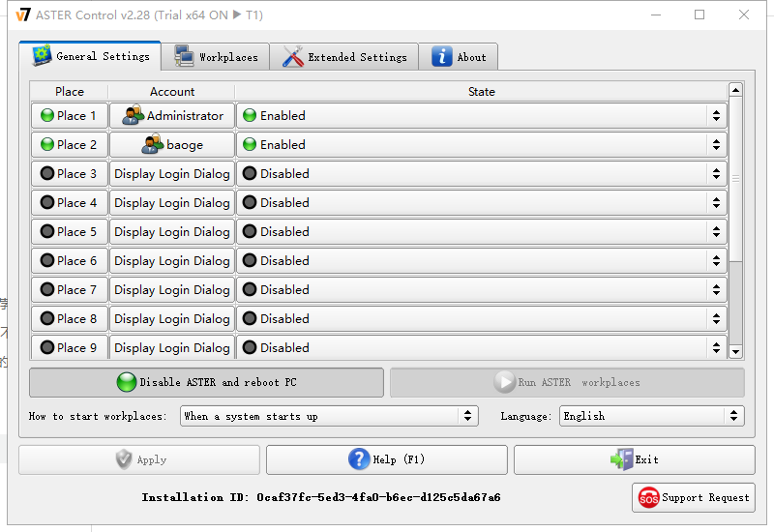The width and height of the screenshot is (774, 532).
Task: Select the Place 7 button
Action: (70, 289)
